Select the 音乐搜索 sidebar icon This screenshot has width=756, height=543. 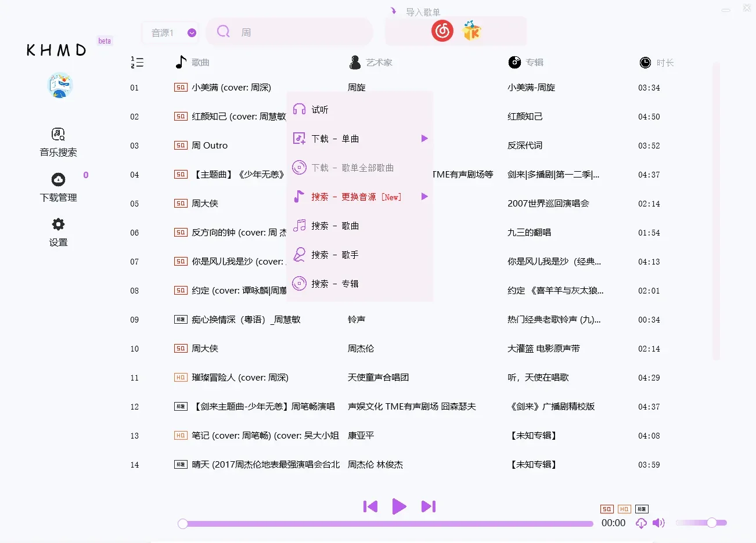click(57, 134)
